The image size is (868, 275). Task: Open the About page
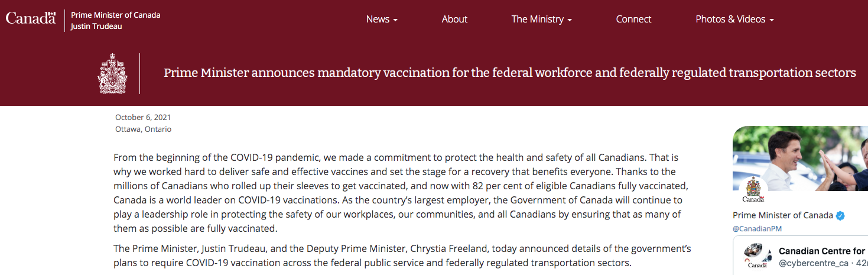pos(454,19)
